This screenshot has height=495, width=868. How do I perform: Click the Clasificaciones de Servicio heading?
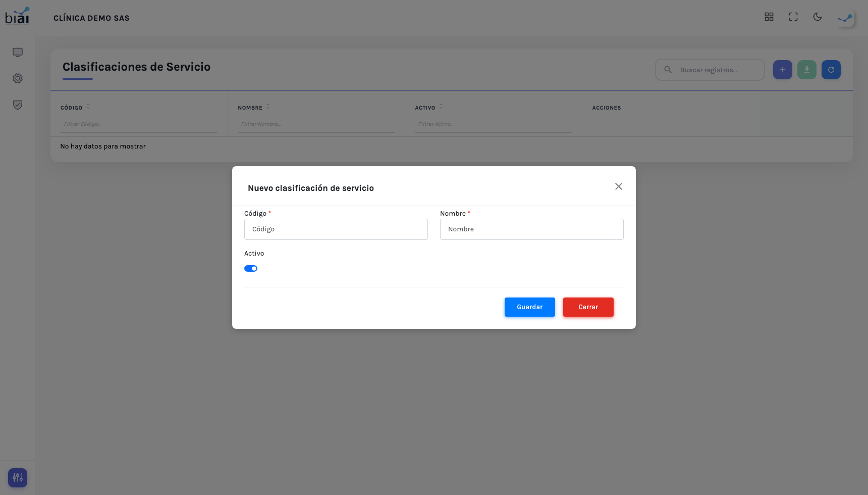136,67
